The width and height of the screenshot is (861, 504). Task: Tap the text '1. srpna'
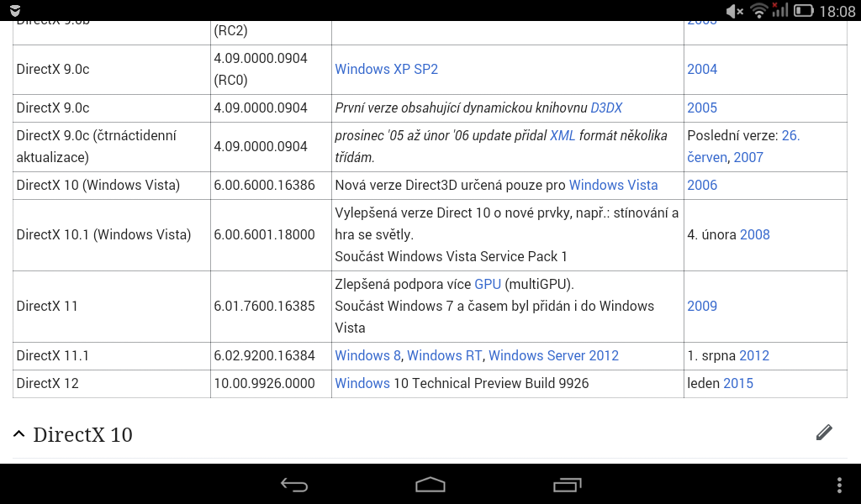click(x=711, y=356)
